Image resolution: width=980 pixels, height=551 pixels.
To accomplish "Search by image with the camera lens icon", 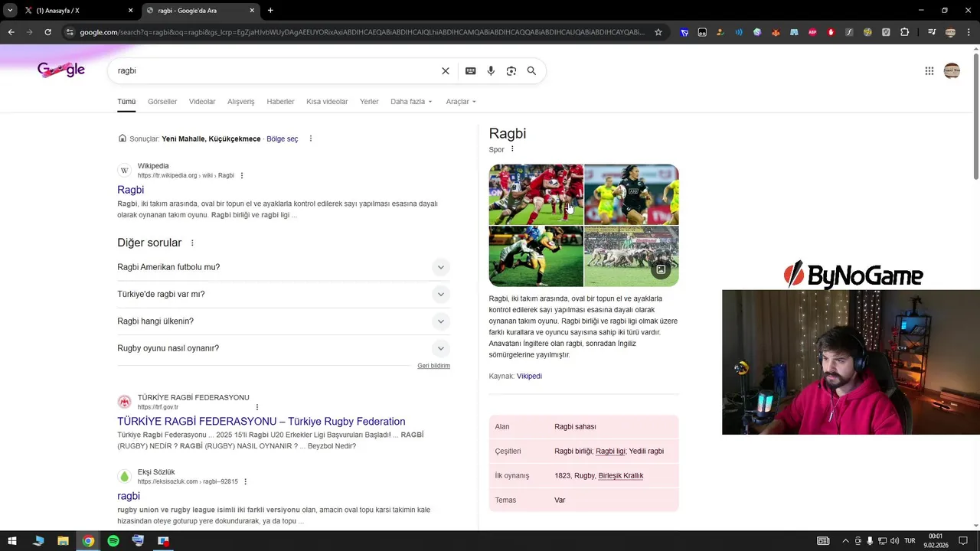I will coord(511,70).
